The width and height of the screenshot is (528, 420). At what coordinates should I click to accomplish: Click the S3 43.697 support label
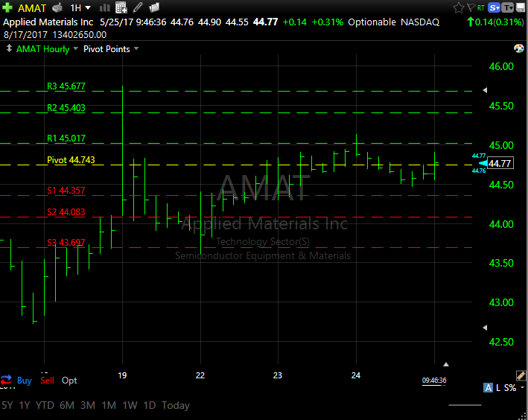point(66,243)
